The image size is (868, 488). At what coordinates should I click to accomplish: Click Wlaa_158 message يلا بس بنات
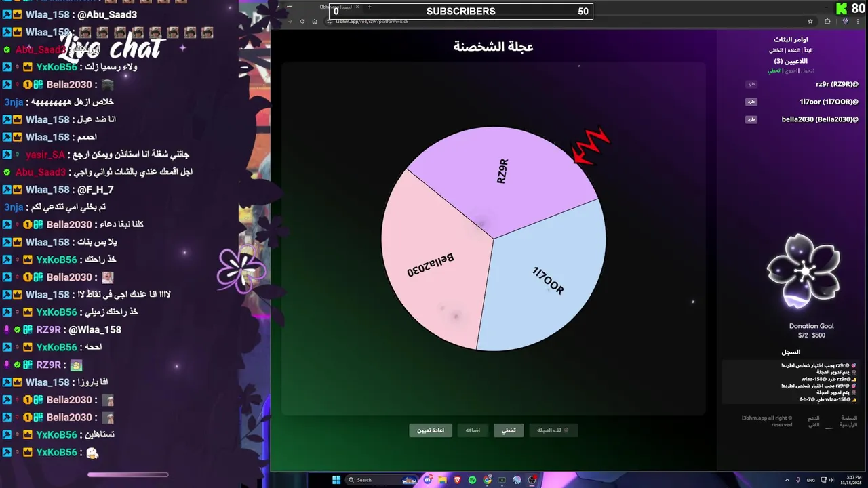coord(98,242)
